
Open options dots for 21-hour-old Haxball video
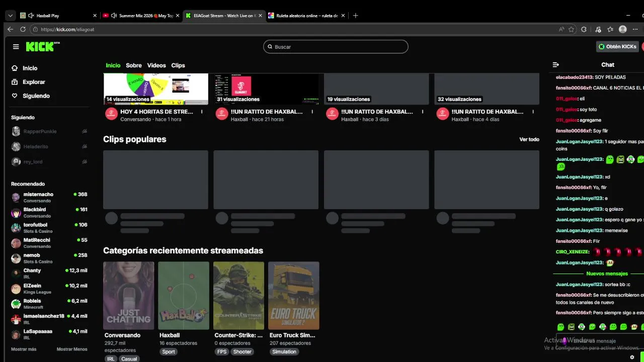[x=312, y=112]
